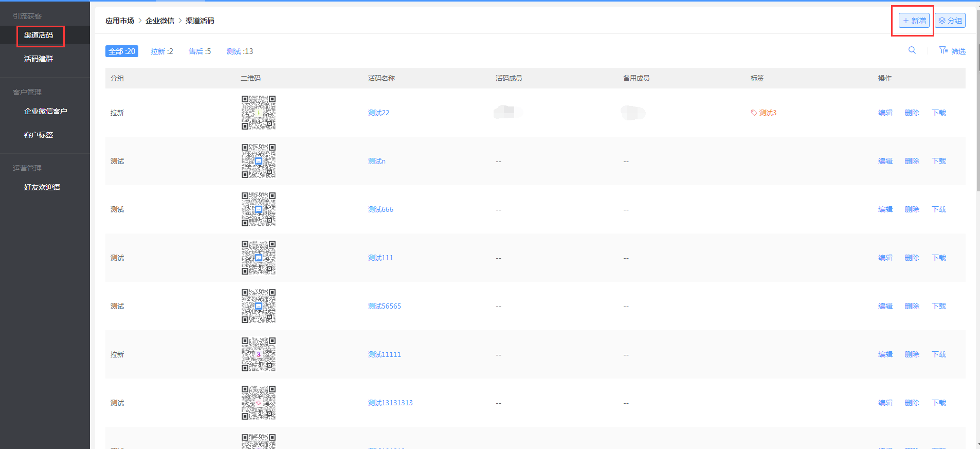Viewport: 980px width, 449px height.
Task: Click 删除 for the 测试111 row
Action: 912,258
